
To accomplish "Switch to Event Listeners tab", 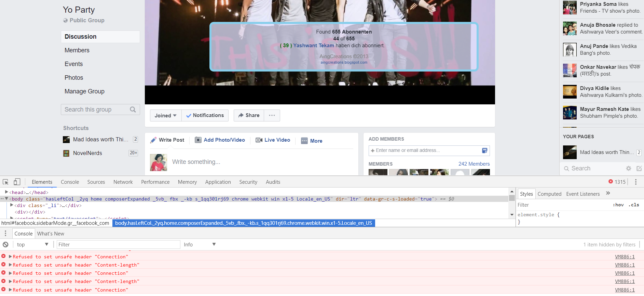I will 583,194.
